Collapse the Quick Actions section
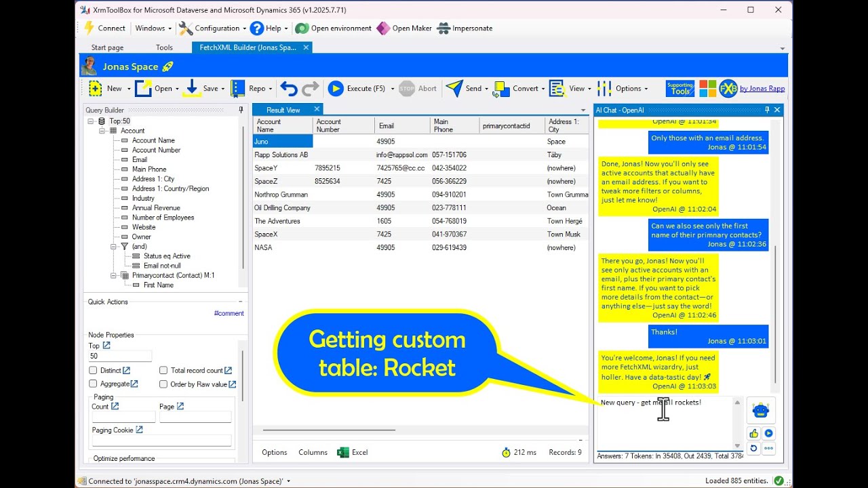The width and height of the screenshot is (868, 488). point(240,302)
